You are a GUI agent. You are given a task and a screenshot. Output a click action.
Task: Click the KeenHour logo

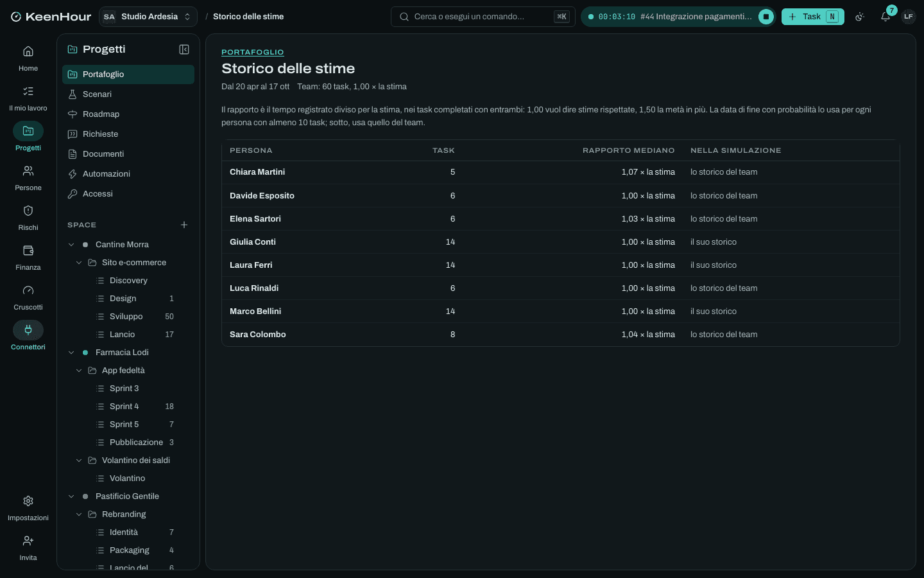point(51,17)
